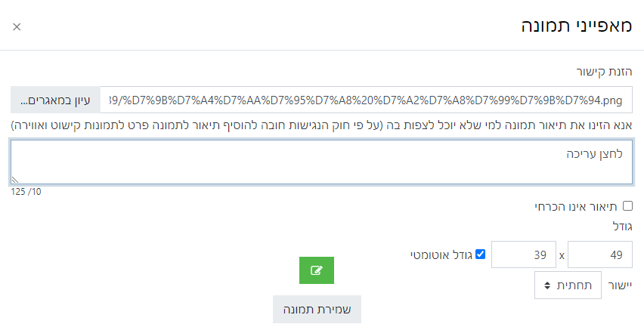Toggle the "גודל אוטומטי" auto size checkbox
This screenshot has width=644, height=327.
tap(480, 255)
